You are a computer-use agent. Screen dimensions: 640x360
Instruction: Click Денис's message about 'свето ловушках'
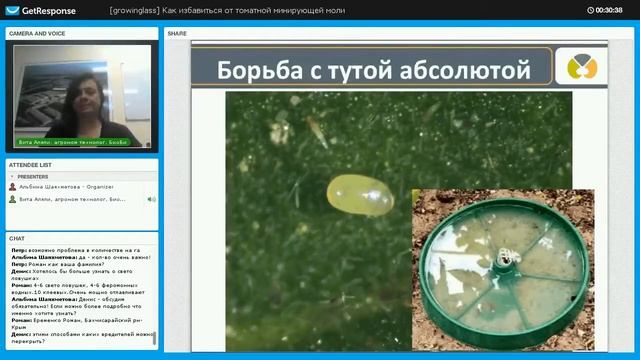coord(72,274)
